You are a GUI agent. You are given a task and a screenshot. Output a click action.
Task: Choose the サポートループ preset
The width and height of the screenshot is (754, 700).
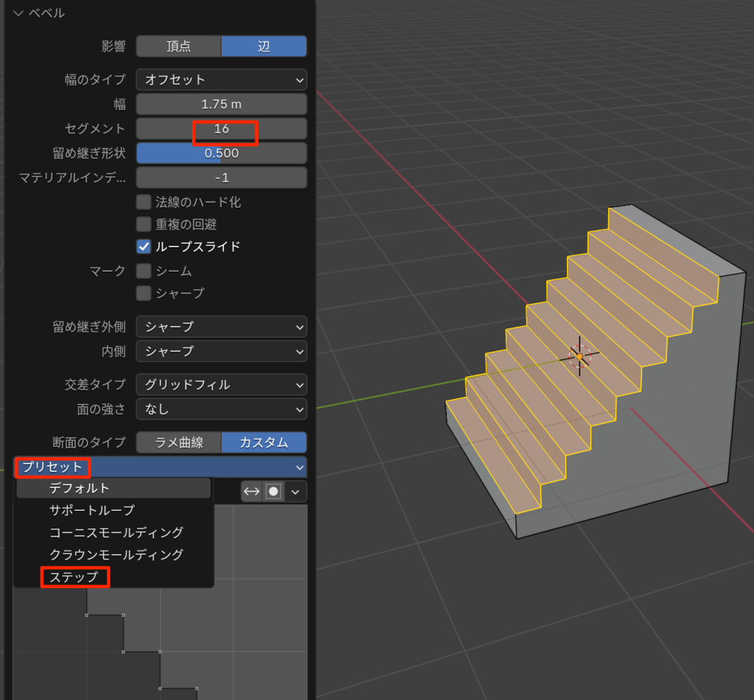click(92, 510)
